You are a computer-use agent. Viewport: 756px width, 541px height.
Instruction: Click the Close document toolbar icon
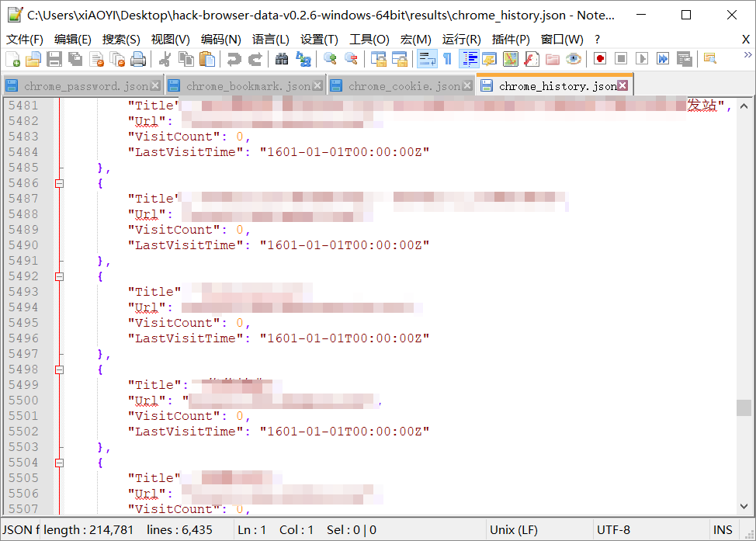click(96, 59)
